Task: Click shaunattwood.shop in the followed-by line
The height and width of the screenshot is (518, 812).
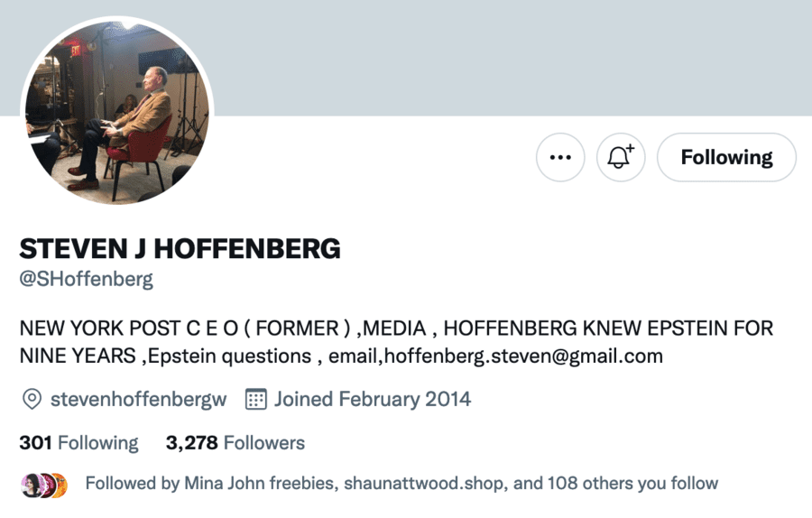Action: (x=420, y=484)
